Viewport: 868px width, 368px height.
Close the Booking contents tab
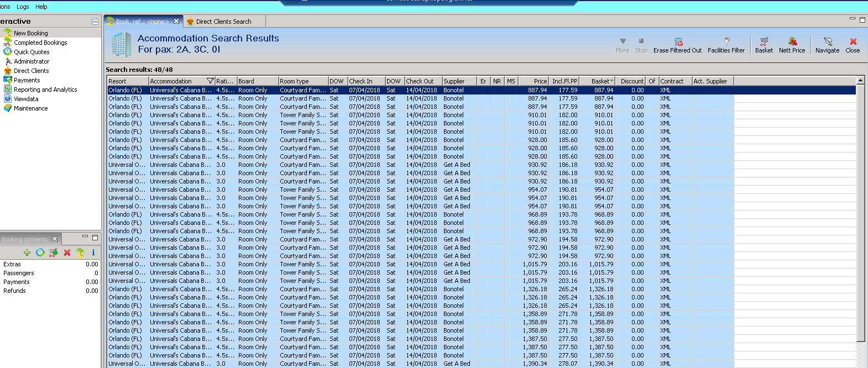54,239
